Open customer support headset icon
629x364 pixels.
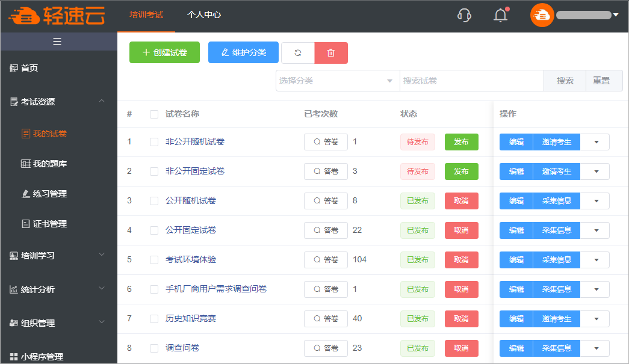pos(464,15)
